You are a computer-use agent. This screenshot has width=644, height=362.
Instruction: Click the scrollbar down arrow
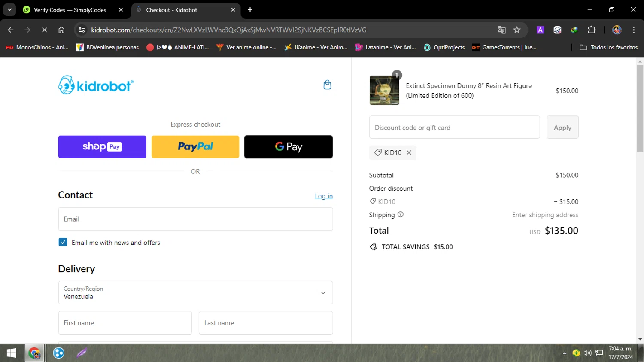coord(640,339)
